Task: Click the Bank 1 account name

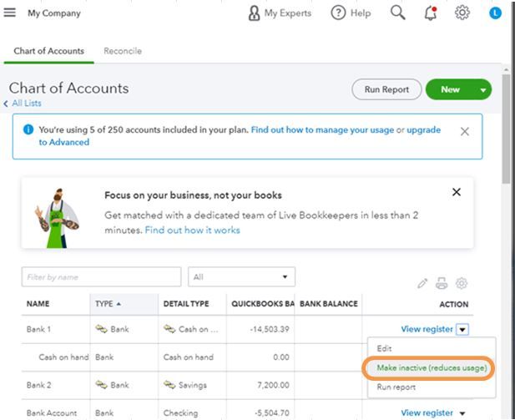Action: [x=38, y=329]
